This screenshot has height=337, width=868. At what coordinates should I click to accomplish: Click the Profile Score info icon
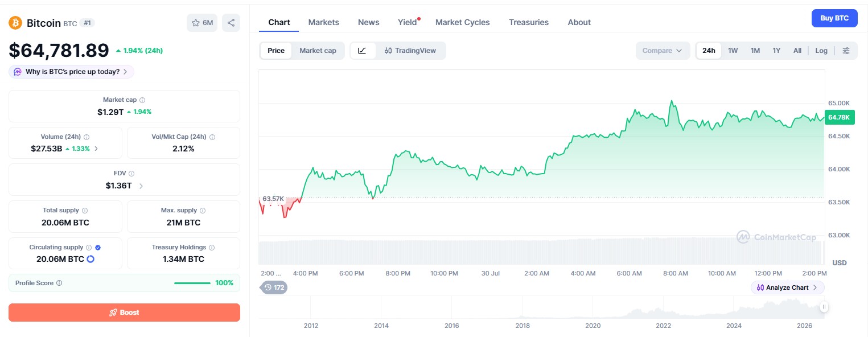coord(59,283)
